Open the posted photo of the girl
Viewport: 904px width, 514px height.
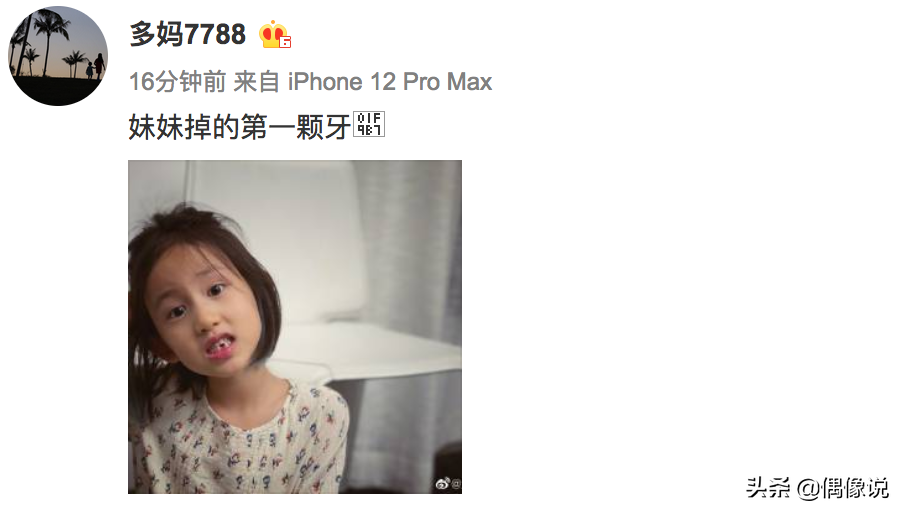click(295, 327)
